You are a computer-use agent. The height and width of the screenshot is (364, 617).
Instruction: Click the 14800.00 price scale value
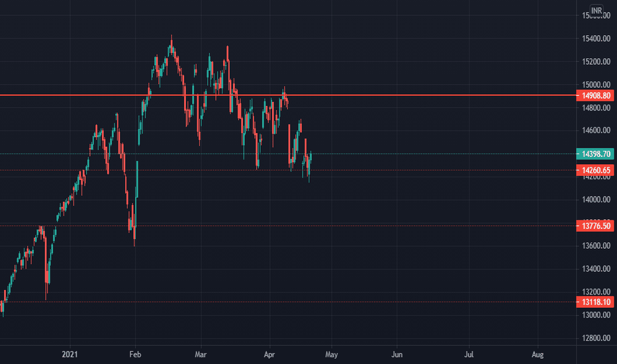pos(596,108)
